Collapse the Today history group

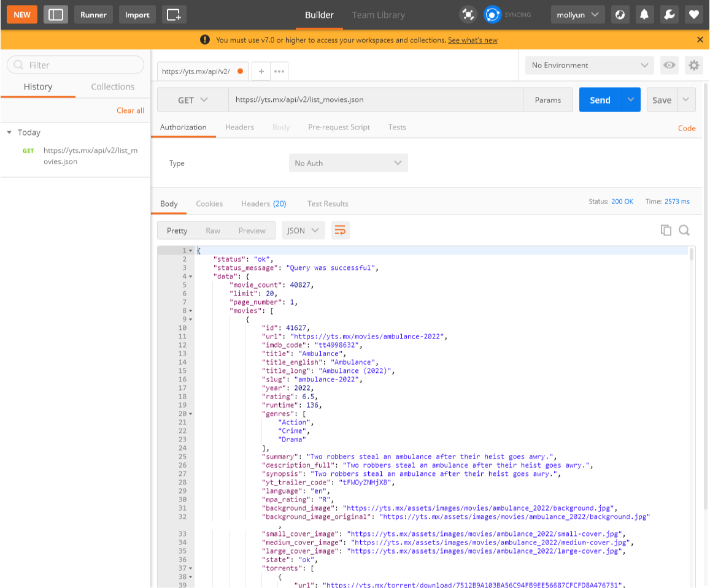coord(9,132)
